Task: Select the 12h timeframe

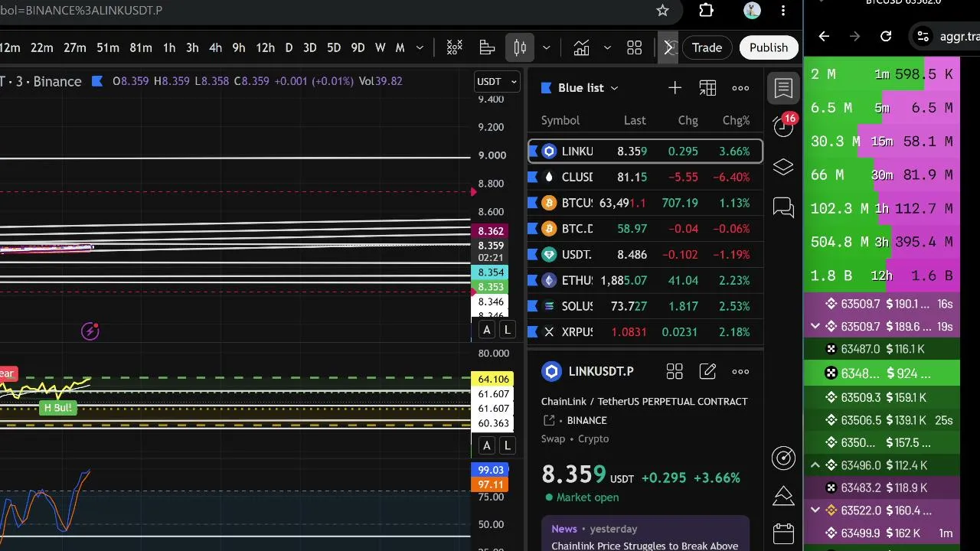Action: click(x=266, y=47)
